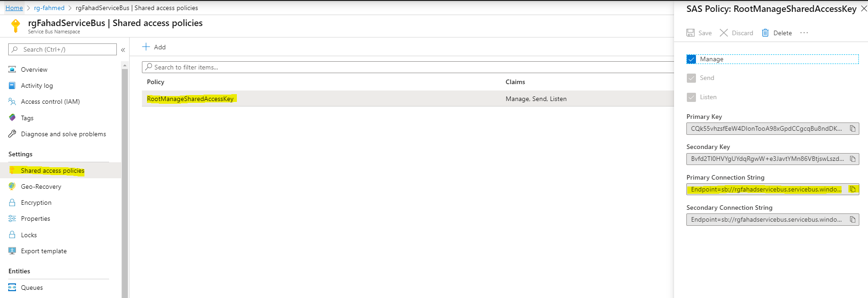Click the Export template icon
The width and height of the screenshot is (868, 298).
pyautogui.click(x=12, y=251)
